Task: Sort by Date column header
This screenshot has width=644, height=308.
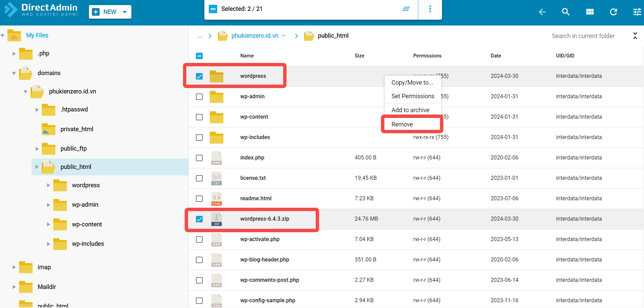Action: 496,56
